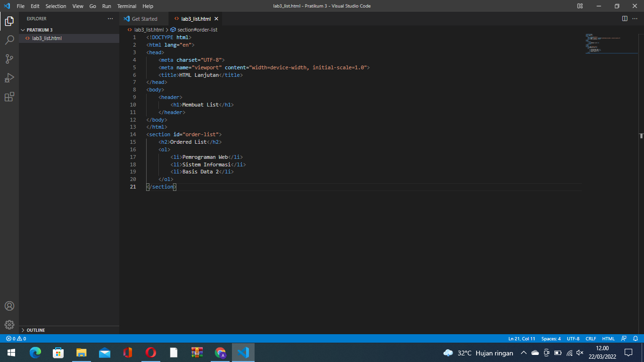
Task: Switch to the Get Started tab
Action: pos(144,19)
